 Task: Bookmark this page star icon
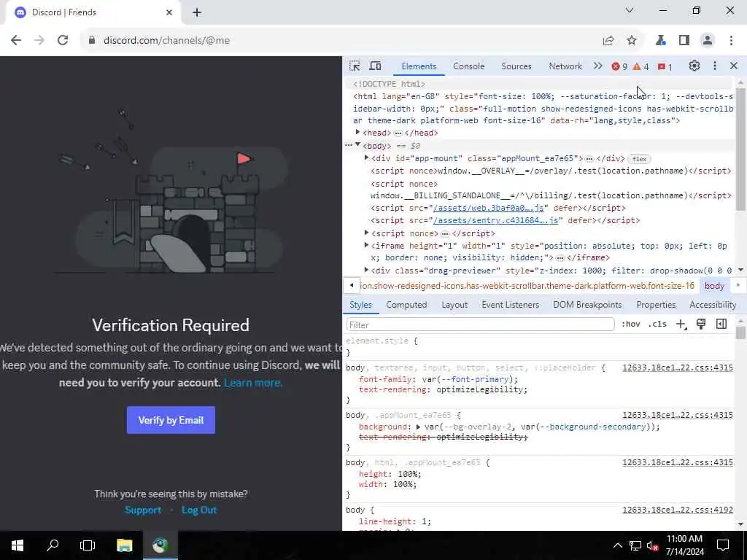click(x=632, y=41)
